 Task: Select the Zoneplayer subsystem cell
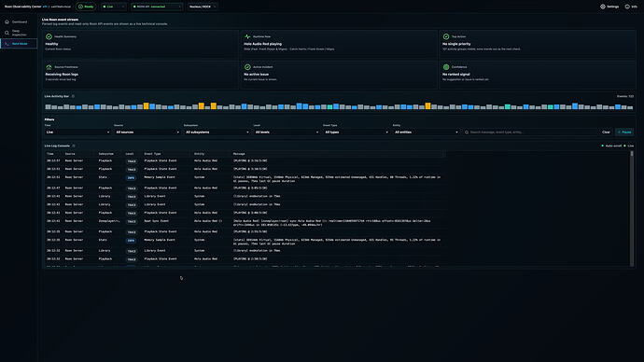pos(109,221)
